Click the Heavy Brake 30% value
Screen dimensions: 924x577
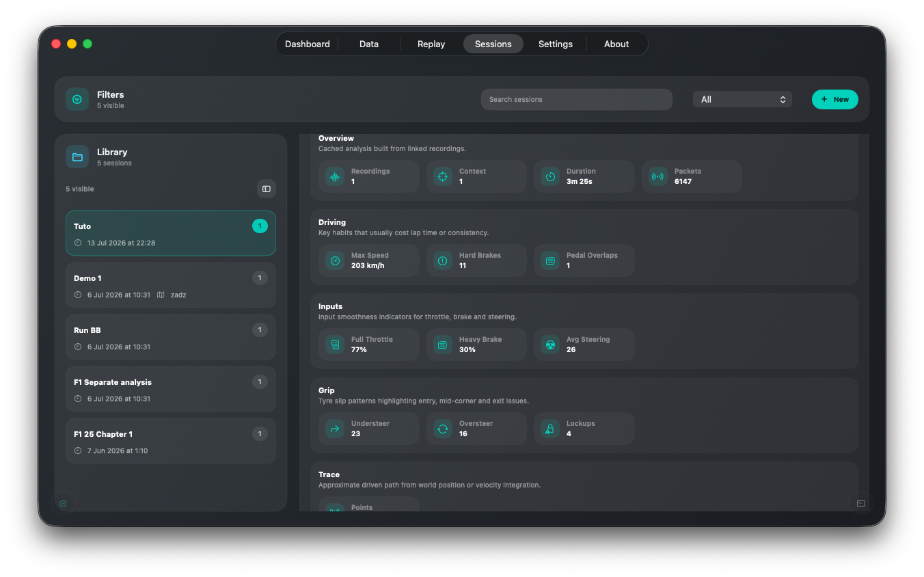coord(467,350)
